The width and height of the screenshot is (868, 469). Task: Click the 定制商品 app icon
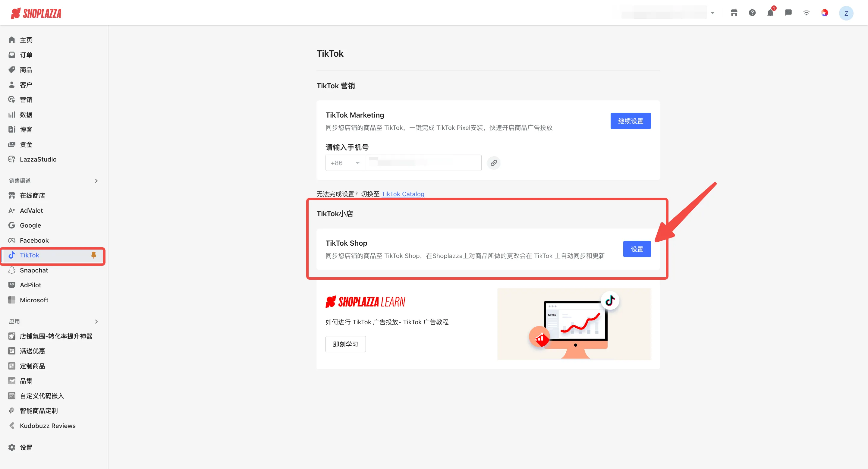(12, 366)
